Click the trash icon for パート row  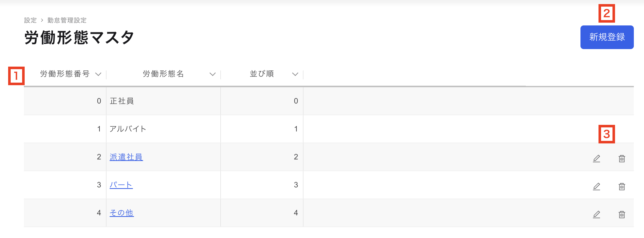(622, 186)
